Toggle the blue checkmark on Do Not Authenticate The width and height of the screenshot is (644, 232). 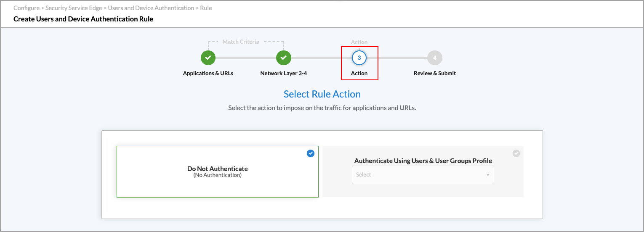tap(311, 153)
